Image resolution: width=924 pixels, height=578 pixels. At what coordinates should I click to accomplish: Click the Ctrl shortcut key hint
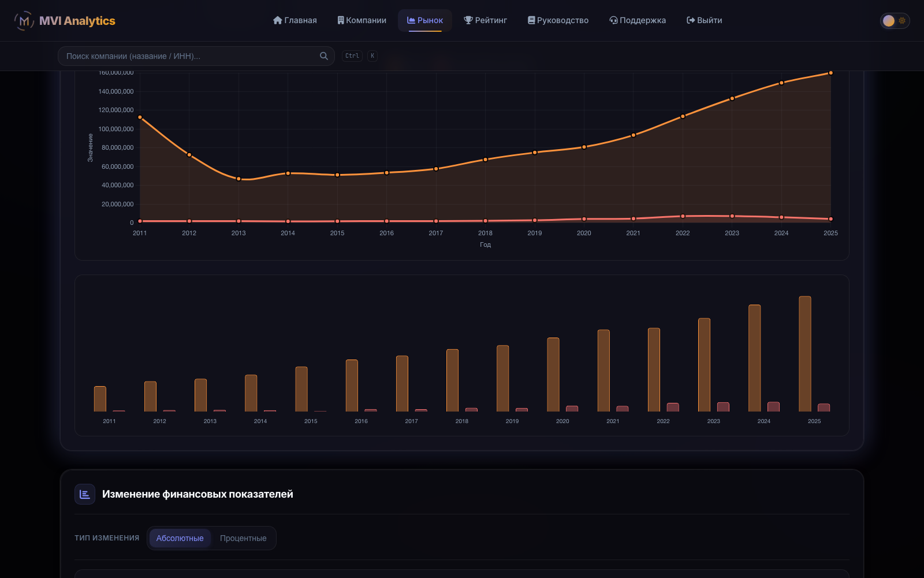point(352,56)
